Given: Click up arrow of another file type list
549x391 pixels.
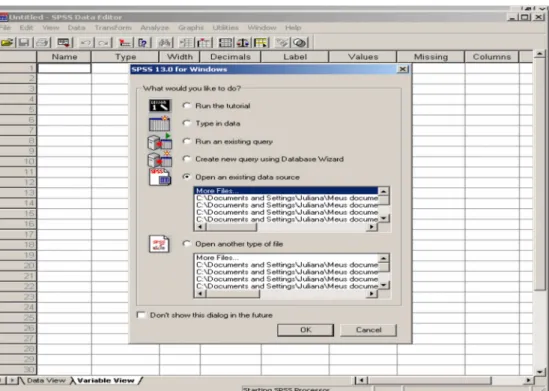Looking at the screenshot, I should [x=384, y=258].
